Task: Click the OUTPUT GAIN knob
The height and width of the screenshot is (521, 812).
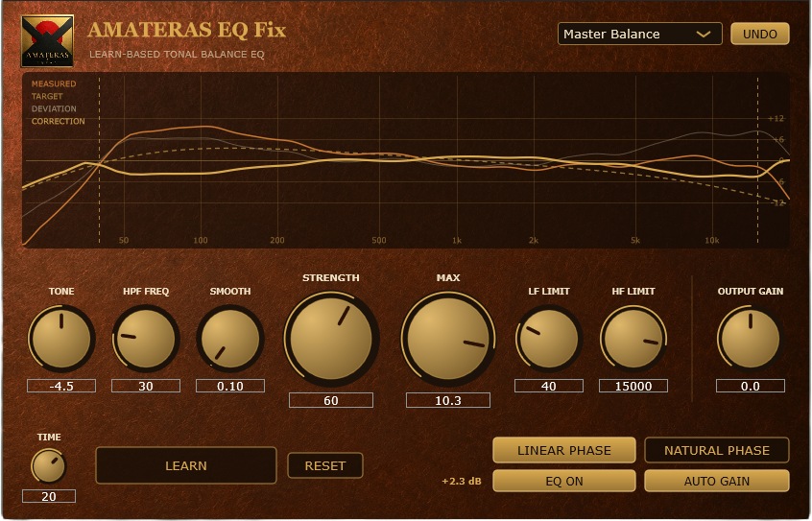Action: click(x=751, y=339)
